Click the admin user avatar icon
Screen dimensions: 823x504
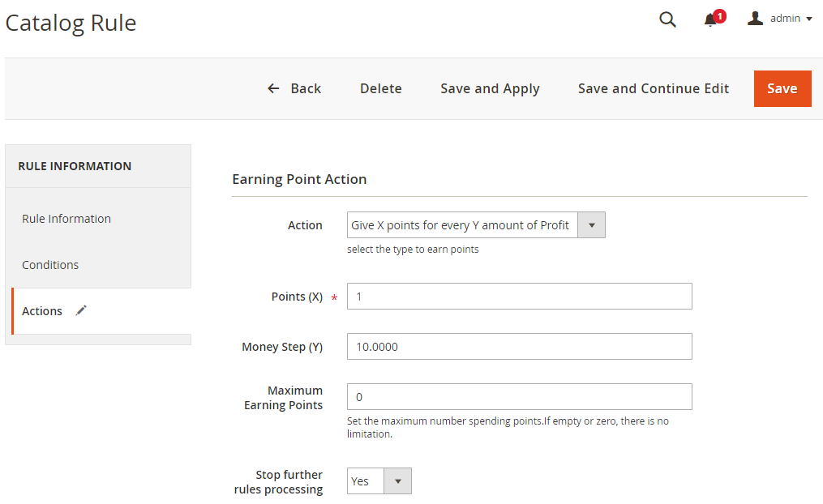pos(755,19)
